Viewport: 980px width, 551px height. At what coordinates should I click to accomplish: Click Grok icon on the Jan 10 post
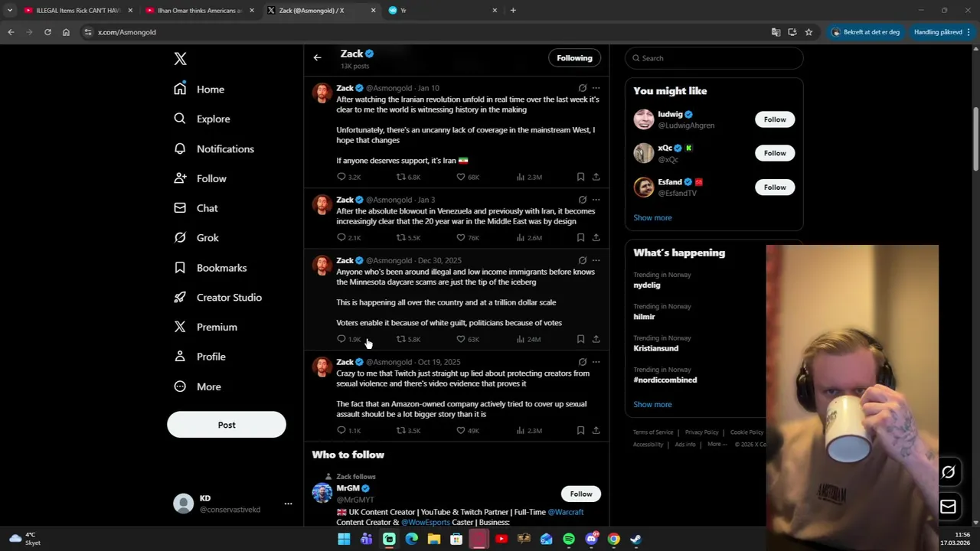coord(583,88)
